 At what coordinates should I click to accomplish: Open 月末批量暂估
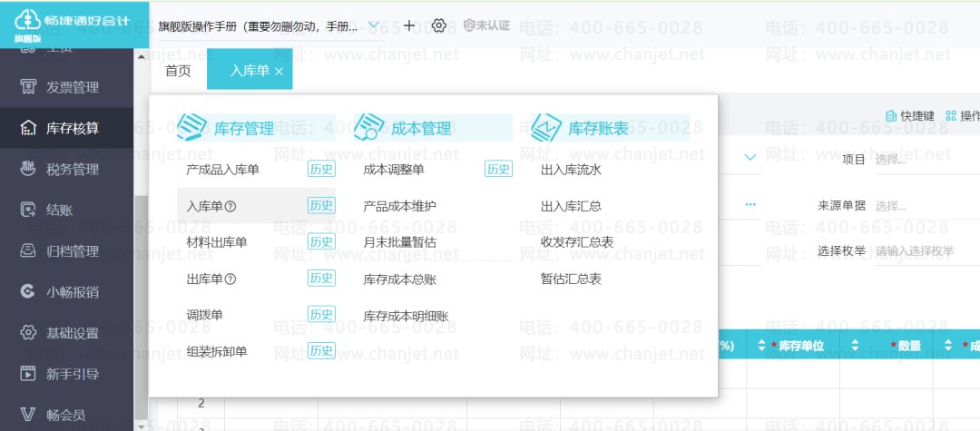pos(399,242)
